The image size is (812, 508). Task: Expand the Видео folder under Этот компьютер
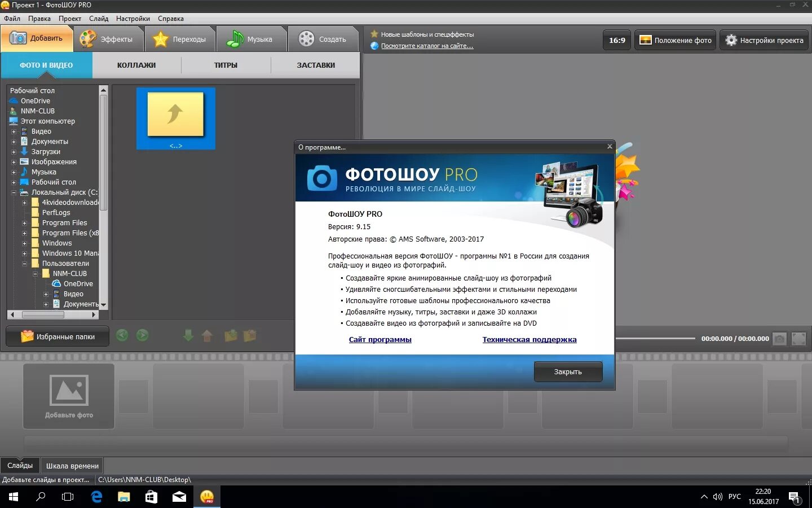pos(14,132)
